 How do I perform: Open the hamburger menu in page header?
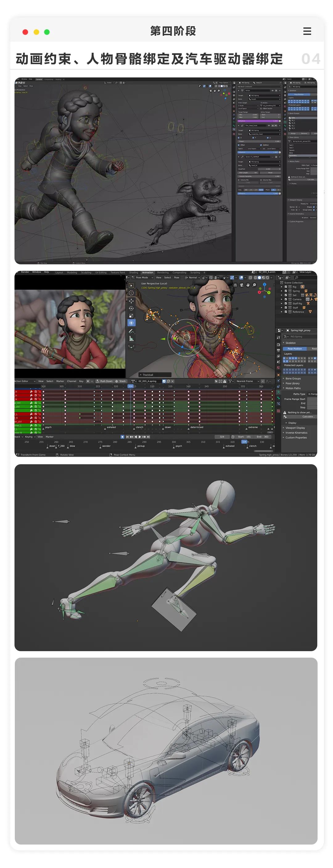point(307,31)
